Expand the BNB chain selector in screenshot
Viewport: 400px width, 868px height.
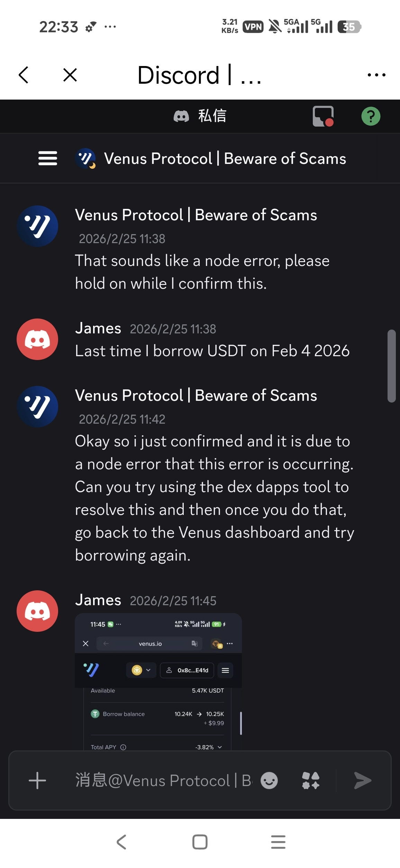tap(141, 670)
